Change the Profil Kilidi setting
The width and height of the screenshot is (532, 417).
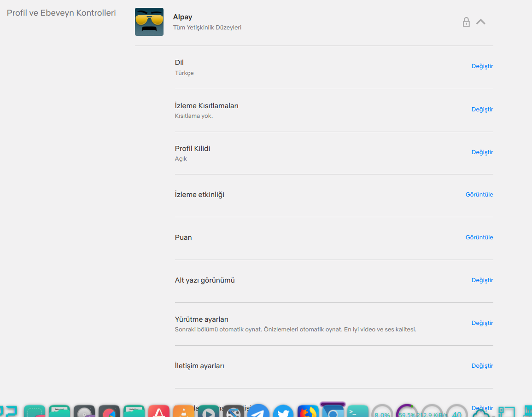pos(482,152)
